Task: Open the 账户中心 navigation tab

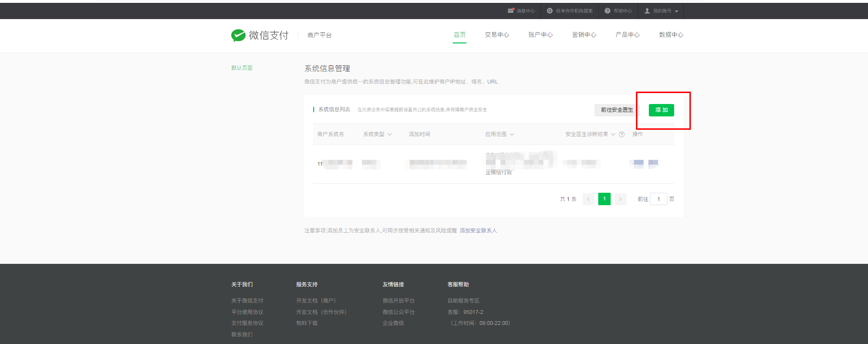Action: 540,35
